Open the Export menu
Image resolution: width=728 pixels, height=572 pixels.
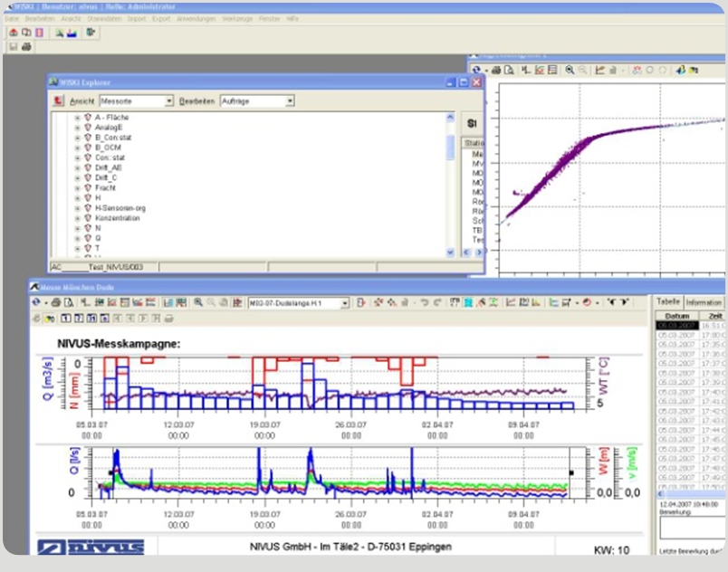coord(161,19)
